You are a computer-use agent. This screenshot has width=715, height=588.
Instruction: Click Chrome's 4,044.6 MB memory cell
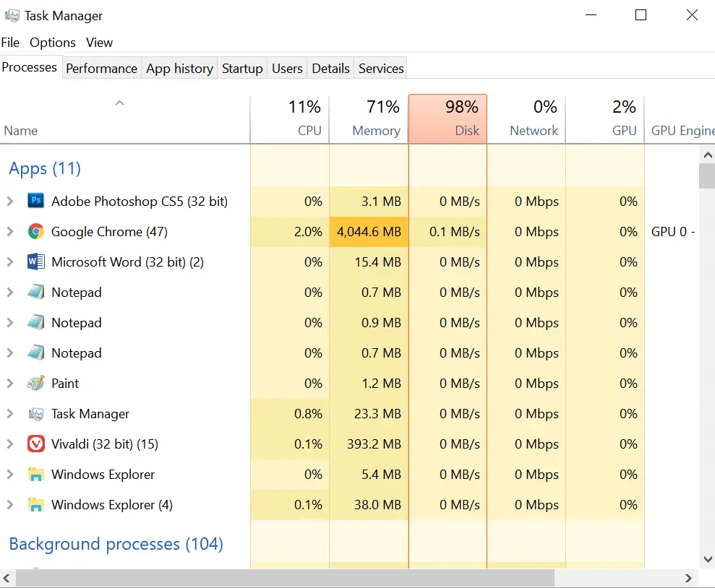tap(369, 231)
